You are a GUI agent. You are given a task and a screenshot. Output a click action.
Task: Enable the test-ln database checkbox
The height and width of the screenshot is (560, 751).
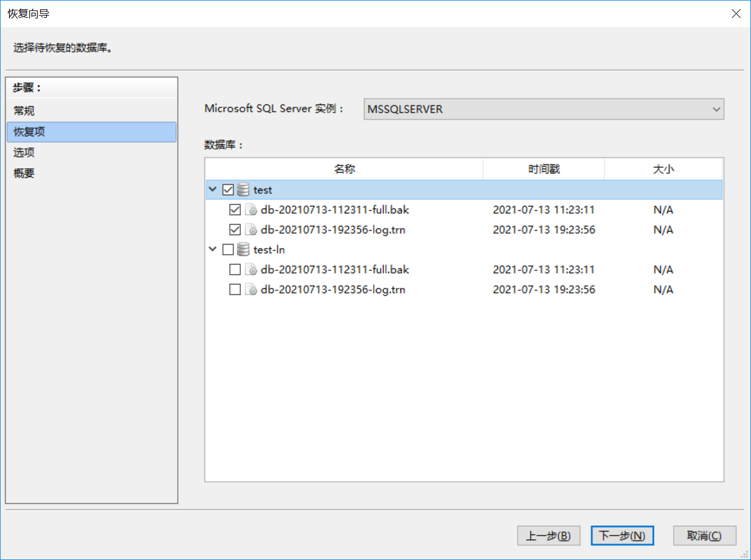click(228, 250)
